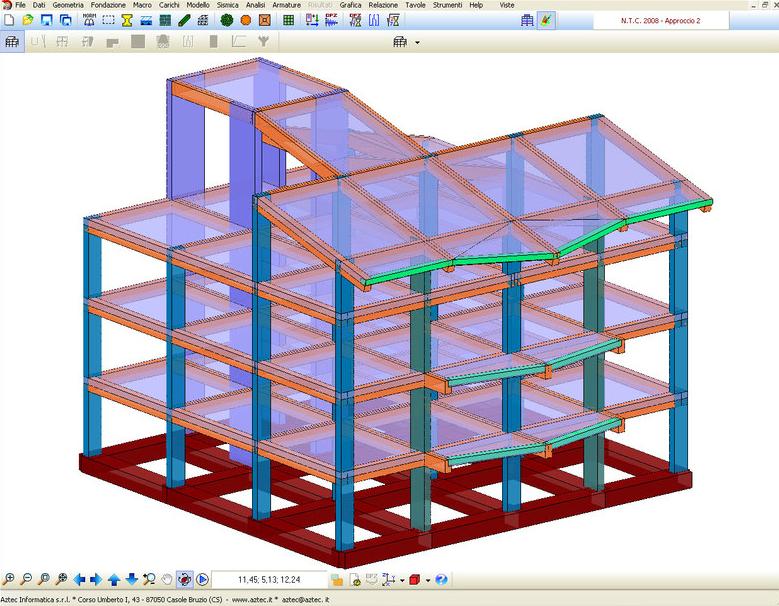The height and width of the screenshot is (606, 779).
Task: Click the NORM normative settings icon
Action: pyautogui.click(x=89, y=20)
